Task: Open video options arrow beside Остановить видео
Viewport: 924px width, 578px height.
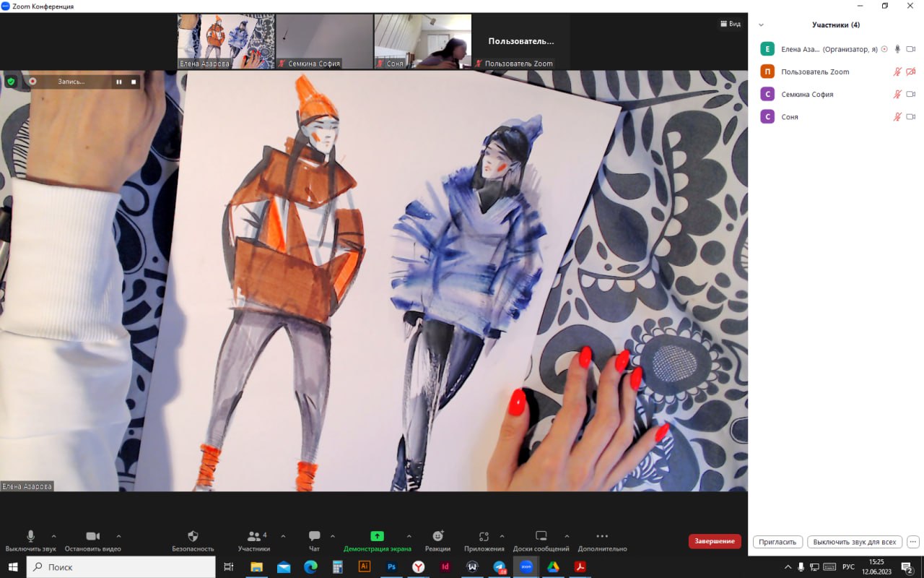Action: pos(118,536)
